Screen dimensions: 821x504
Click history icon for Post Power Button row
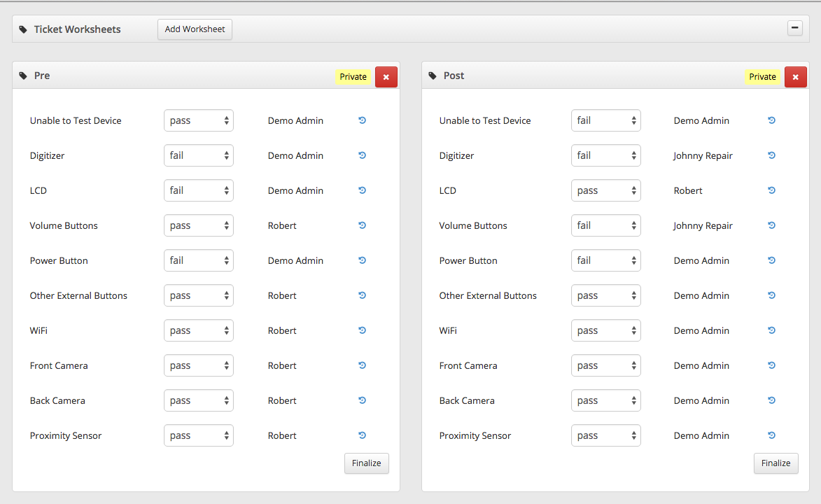[771, 260]
